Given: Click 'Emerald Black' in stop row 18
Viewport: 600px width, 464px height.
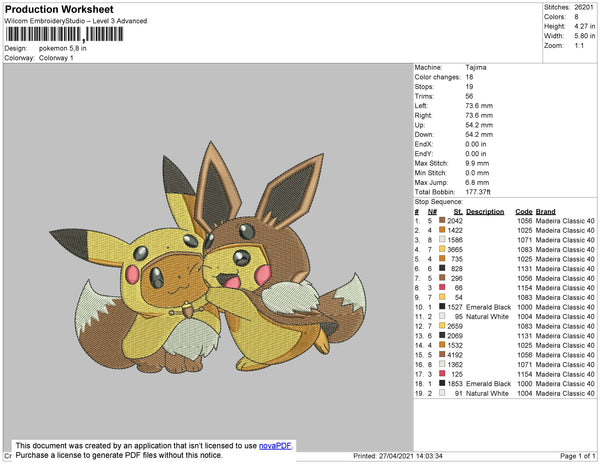Looking at the screenshot, I should click(x=488, y=383).
